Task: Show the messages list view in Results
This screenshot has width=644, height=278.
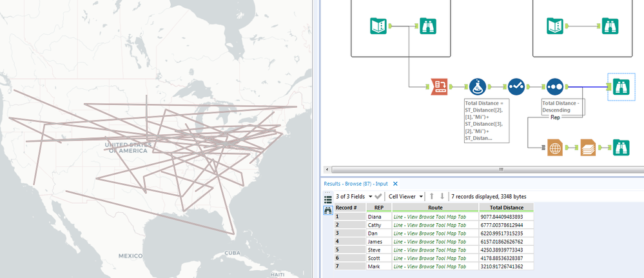Action: (x=327, y=199)
